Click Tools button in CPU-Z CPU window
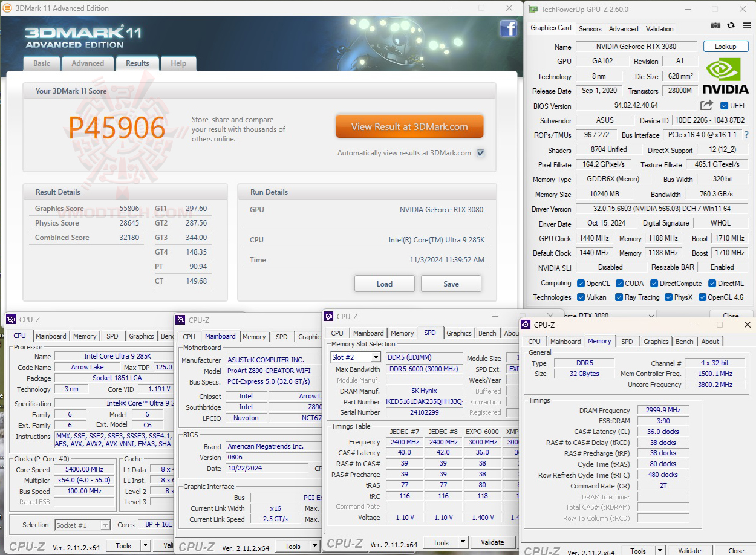Image resolution: width=756 pixels, height=555 pixels. coord(123,545)
